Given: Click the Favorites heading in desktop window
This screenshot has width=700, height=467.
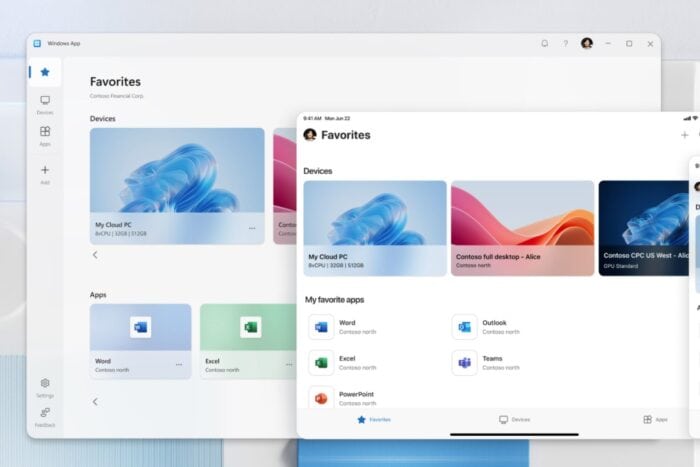Looking at the screenshot, I should tap(115, 82).
